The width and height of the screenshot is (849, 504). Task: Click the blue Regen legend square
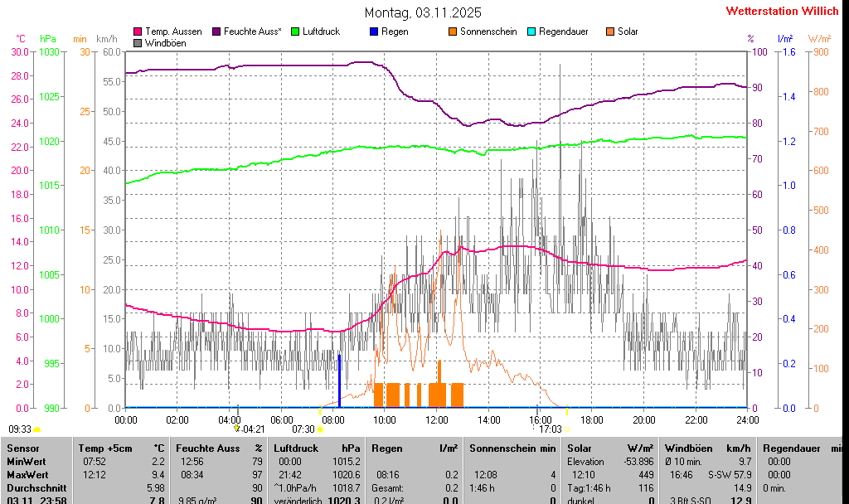coord(374,31)
